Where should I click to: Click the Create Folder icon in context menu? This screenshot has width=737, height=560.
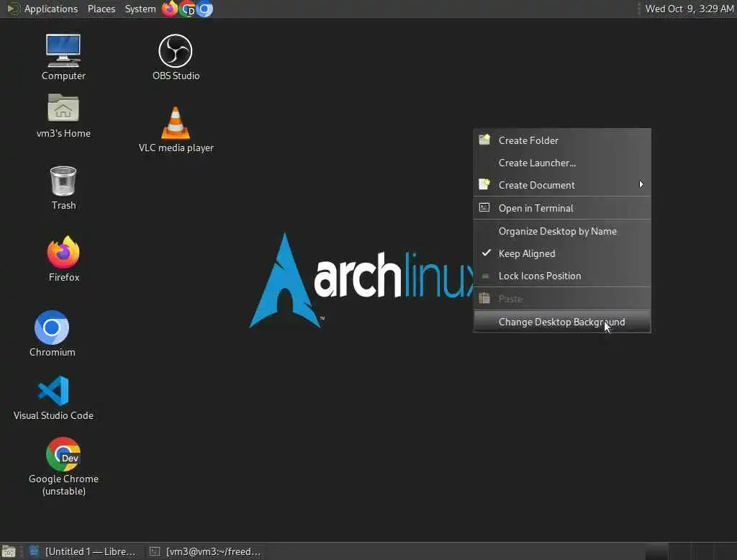484,140
